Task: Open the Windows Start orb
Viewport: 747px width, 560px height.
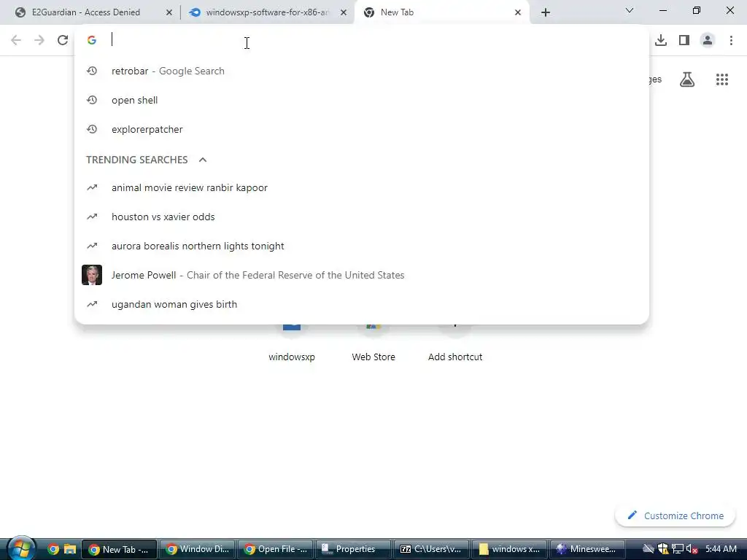Action: point(20,548)
